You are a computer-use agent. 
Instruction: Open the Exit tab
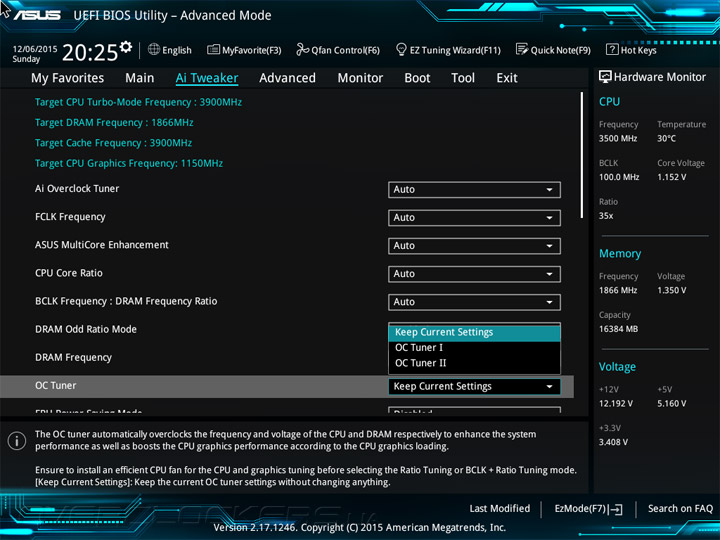click(507, 78)
